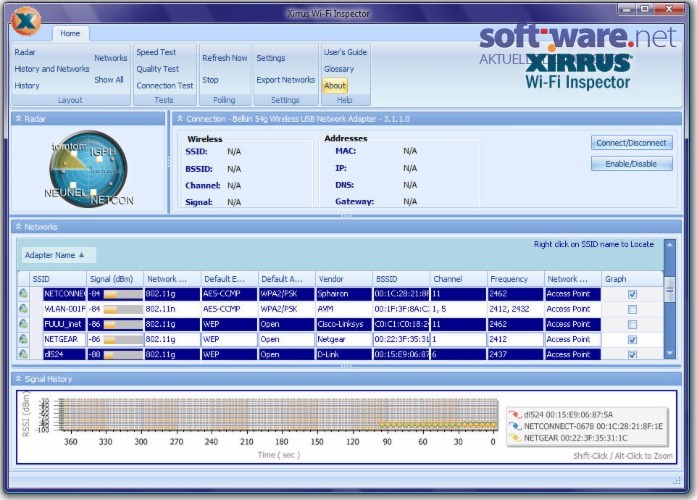
Task: Click the Sphairon vendor cell
Action: click(x=344, y=294)
